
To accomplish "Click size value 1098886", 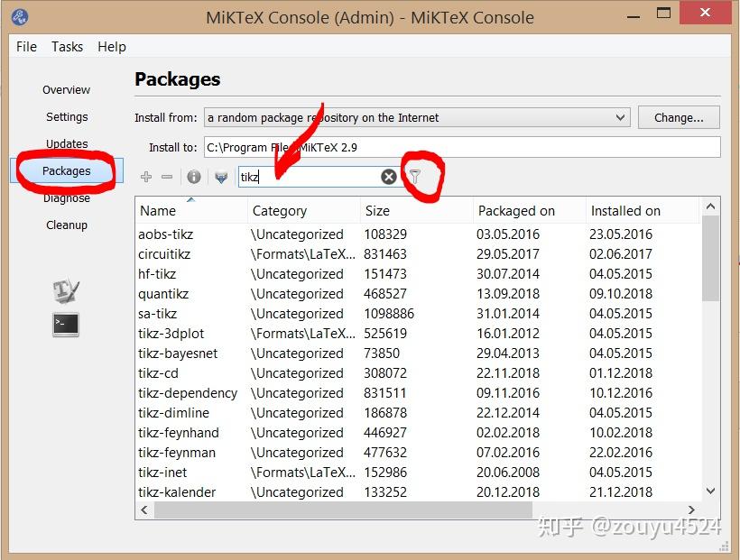I will (389, 313).
